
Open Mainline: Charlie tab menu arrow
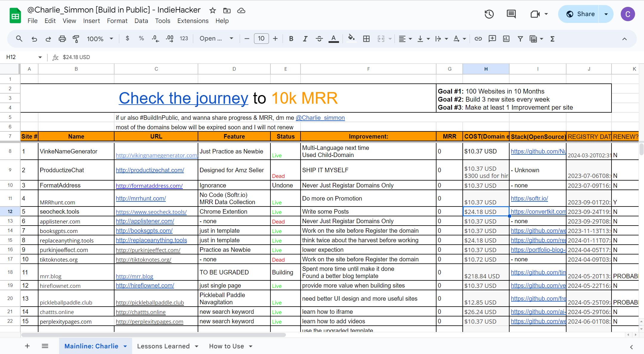pos(125,346)
